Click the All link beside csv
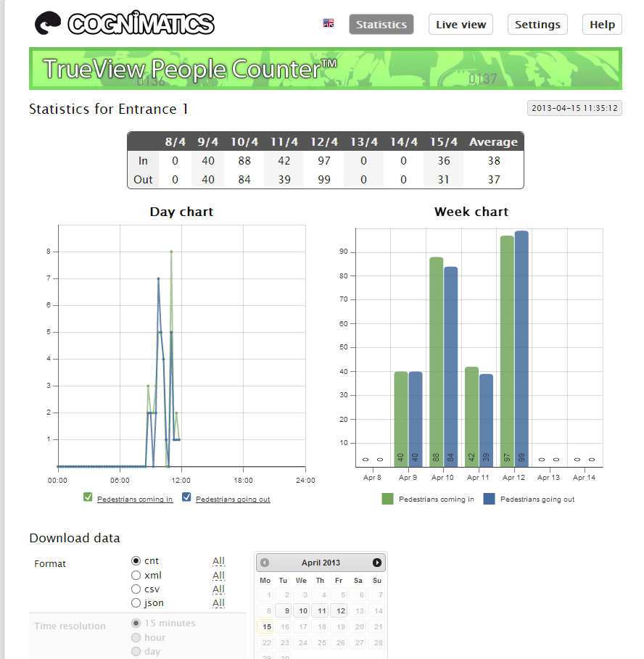644x659 pixels. [218, 589]
